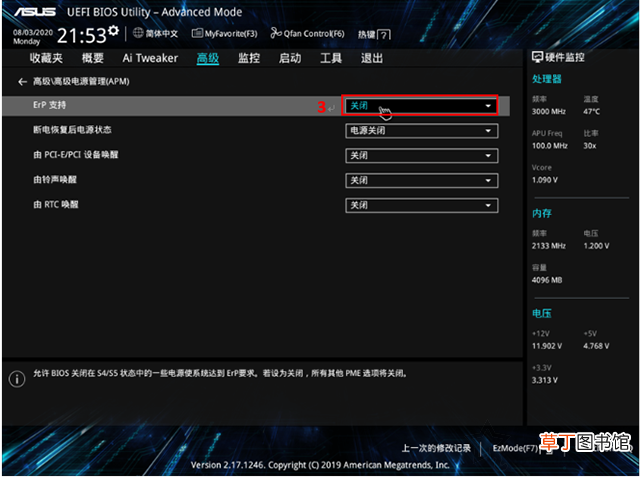
Task: Open the Ai Tweaker tab
Action: pos(150,58)
